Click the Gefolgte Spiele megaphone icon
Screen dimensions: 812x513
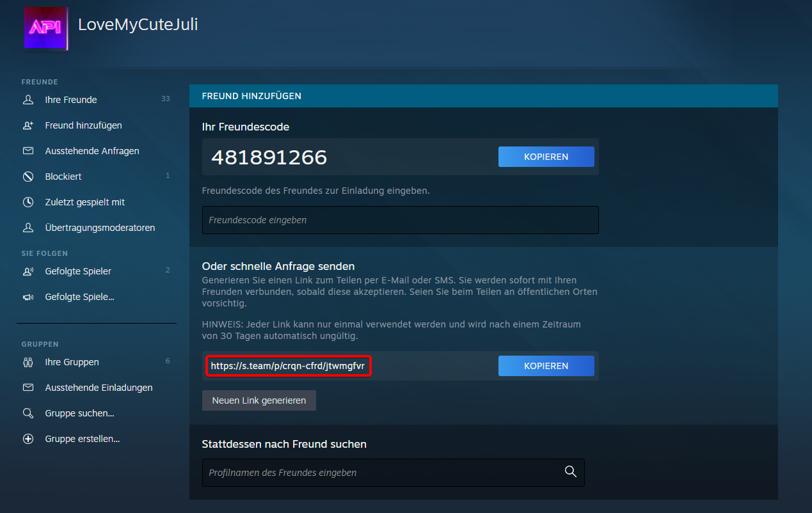(x=28, y=297)
